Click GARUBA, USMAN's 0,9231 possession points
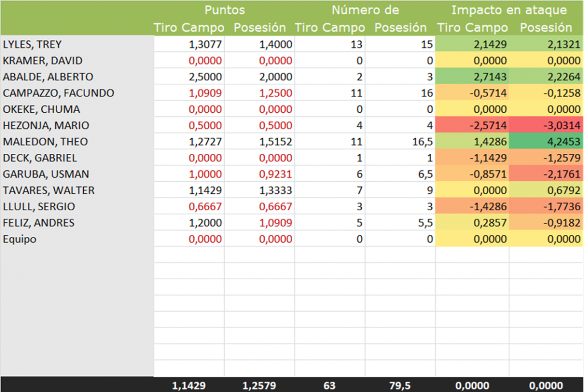 tap(276, 174)
